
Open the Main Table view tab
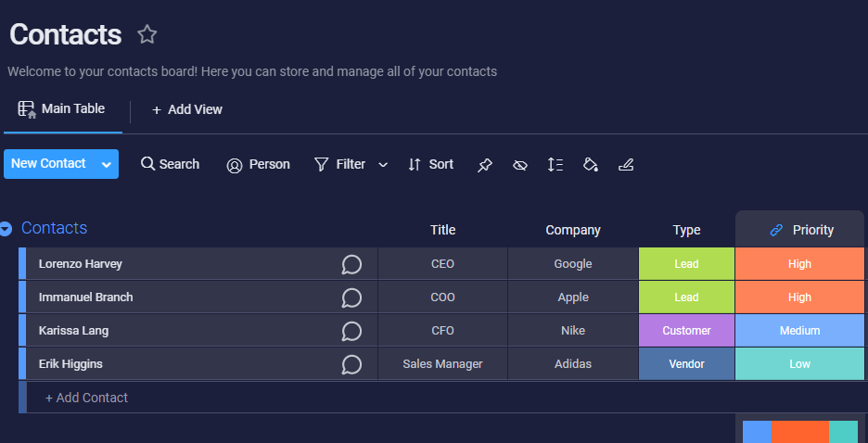click(61, 109)
